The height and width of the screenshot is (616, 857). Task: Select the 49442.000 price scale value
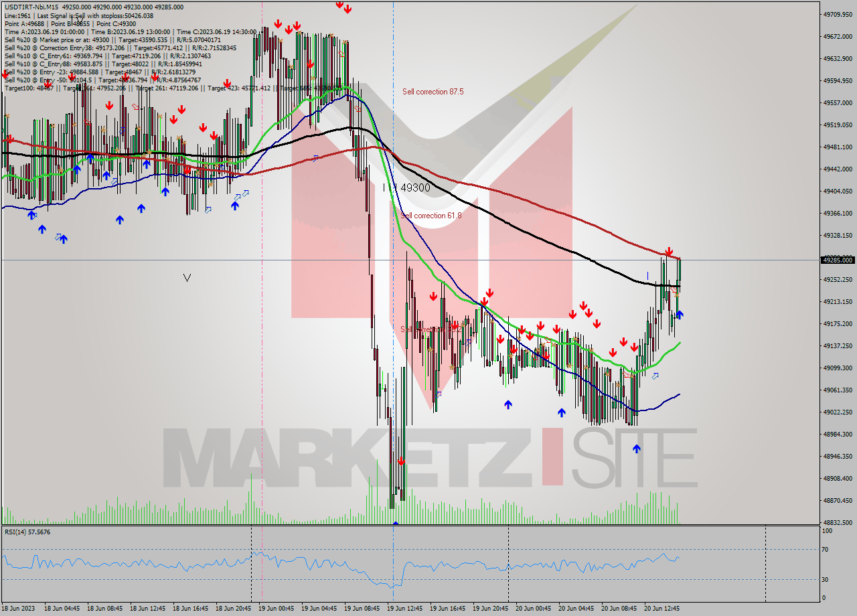tap(836, 169)
